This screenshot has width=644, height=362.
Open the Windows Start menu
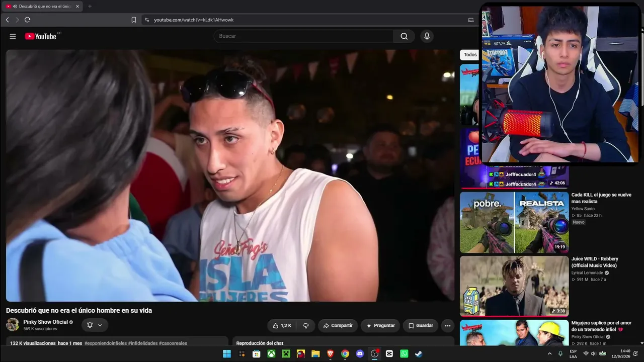[x=227, y=354]
